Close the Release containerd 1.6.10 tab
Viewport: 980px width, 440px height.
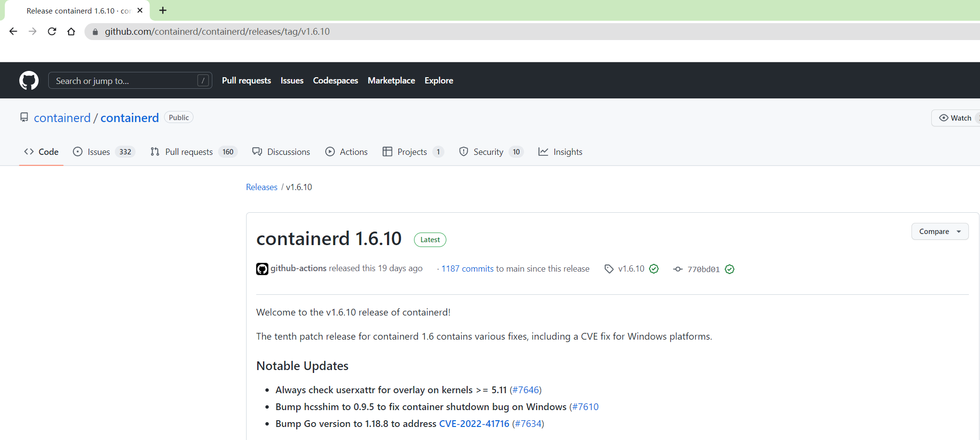coord(140,10)
